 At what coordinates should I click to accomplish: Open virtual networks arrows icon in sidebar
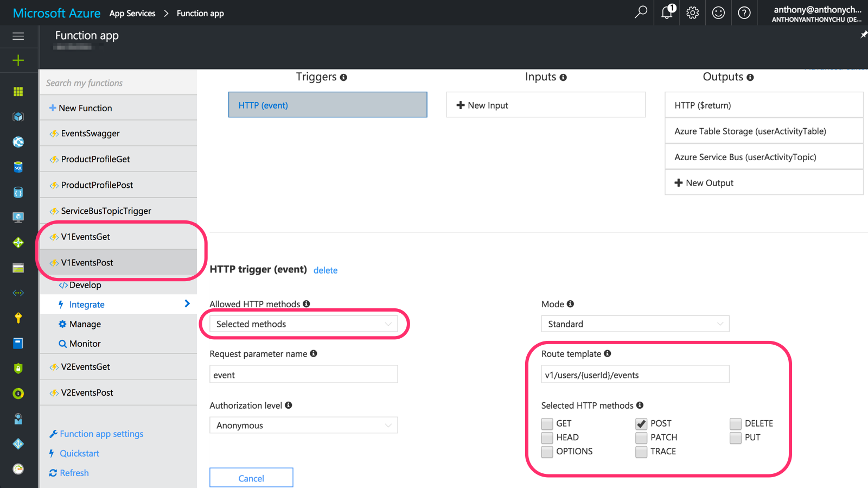18,293
